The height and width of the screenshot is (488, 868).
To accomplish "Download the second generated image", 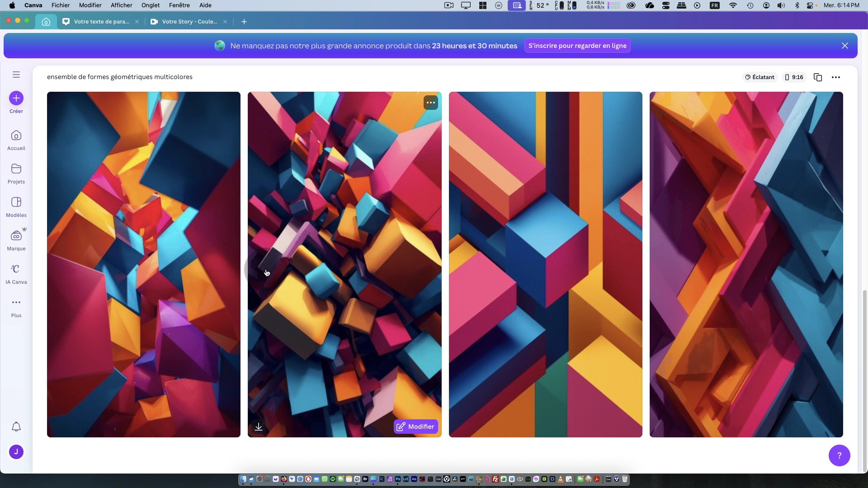I will [x=259, y=427].
